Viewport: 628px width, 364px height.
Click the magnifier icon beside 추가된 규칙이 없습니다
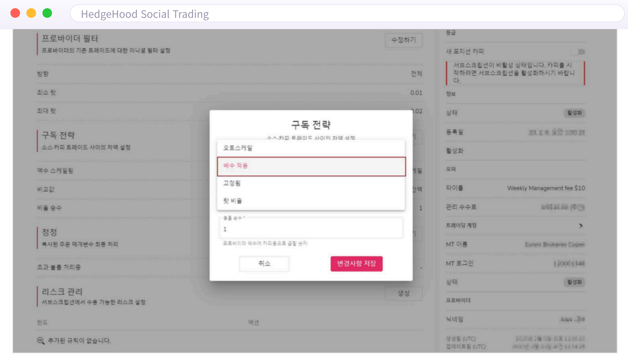tap(41, 341)
